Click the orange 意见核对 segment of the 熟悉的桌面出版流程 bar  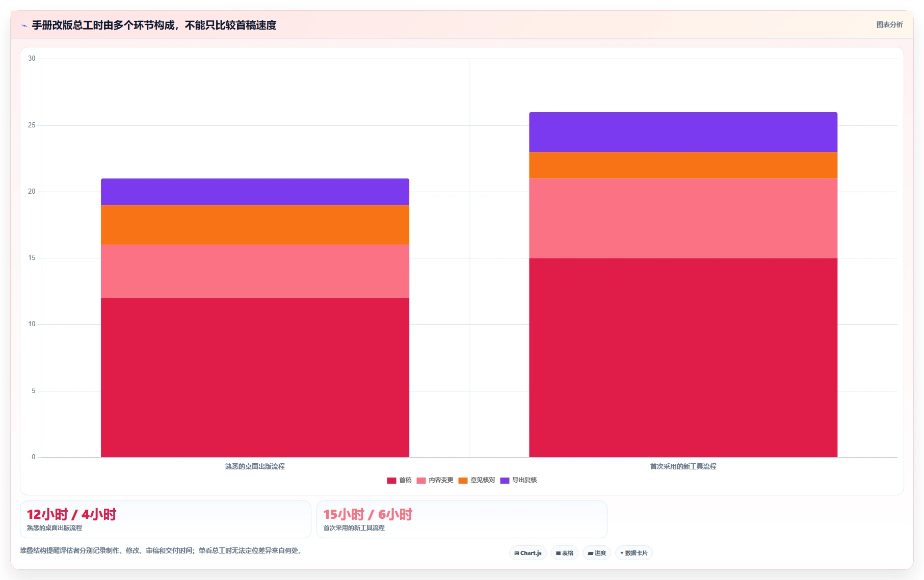[255, 225]
